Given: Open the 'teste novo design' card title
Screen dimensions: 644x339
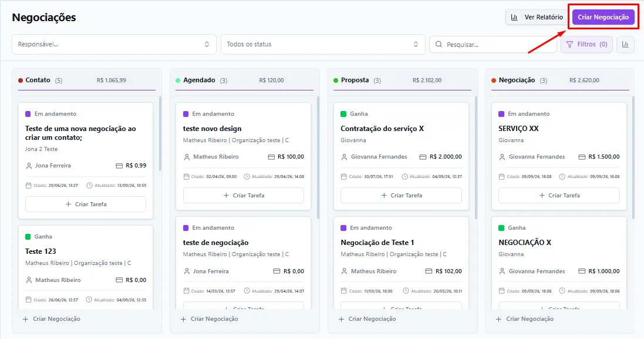Looking at the screenshot, I should click(213, 129).
